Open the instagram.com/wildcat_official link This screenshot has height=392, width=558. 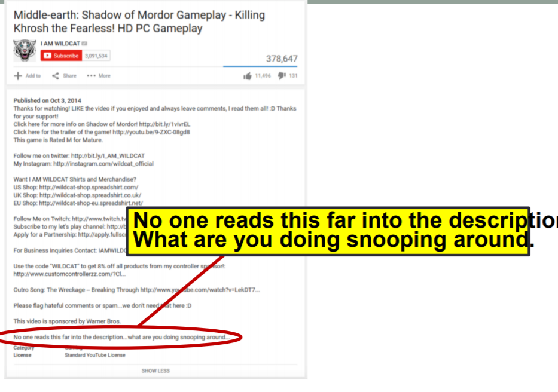tap(103, 164)
